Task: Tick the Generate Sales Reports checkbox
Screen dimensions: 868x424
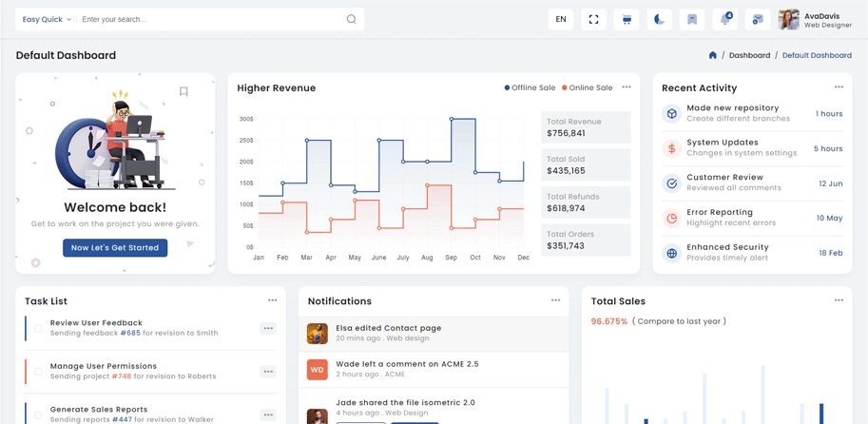Action: point(39,414)
